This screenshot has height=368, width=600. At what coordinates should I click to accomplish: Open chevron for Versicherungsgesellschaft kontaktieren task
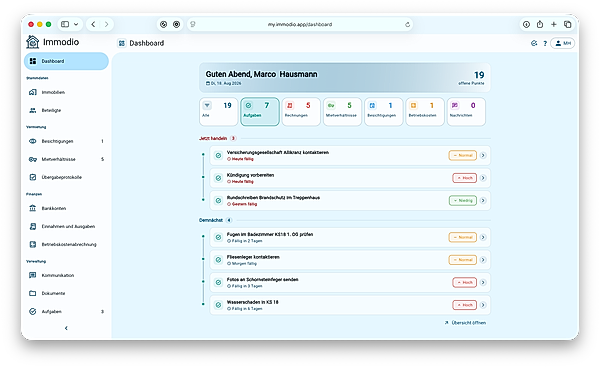(x=483, y=155)
